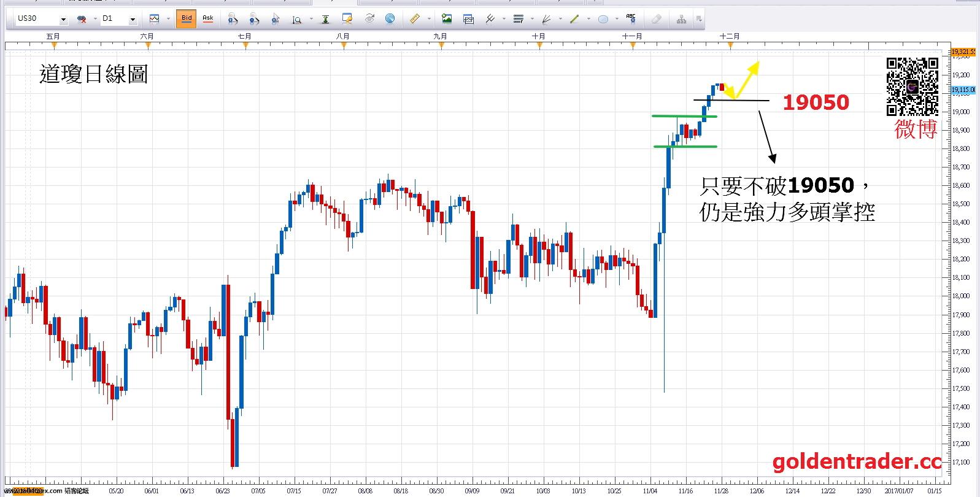The image size is (980, 497).
Task: Click the chart type icon
Action: [154, 19]
